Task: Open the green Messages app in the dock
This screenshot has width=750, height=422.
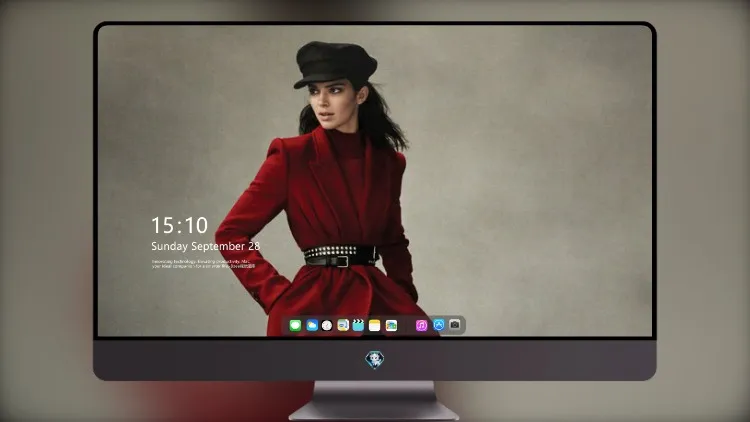Action: pos(295,325)
